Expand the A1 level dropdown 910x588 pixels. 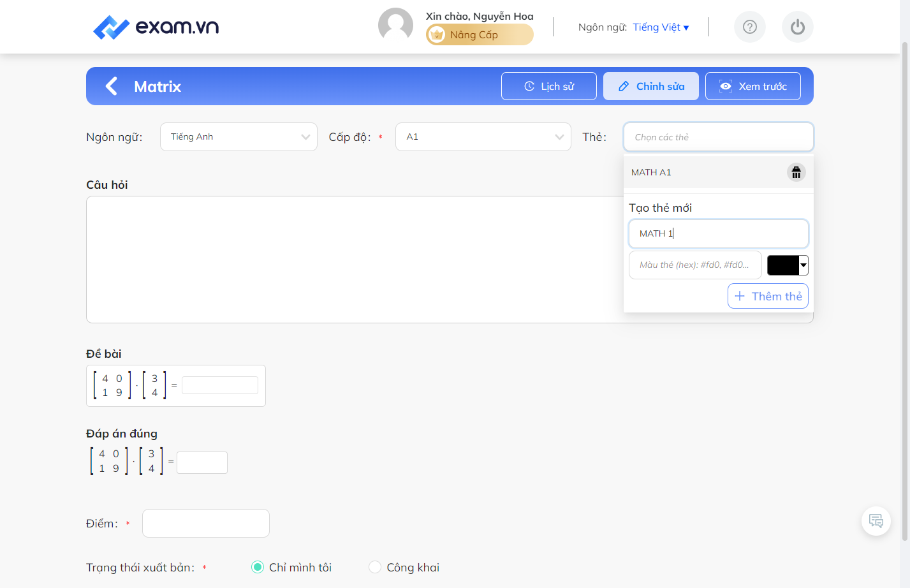pos(483,136)
